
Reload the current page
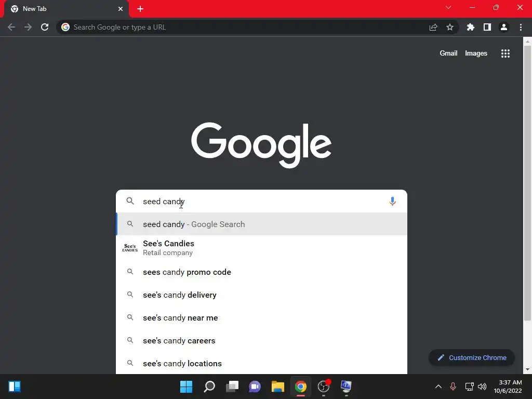[x=45, y=27]
